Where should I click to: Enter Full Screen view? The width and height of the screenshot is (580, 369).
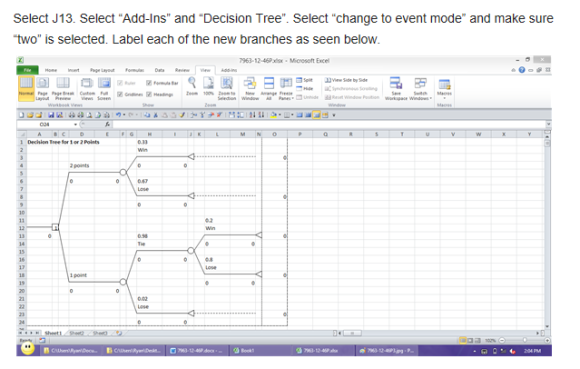coord(104,89)
